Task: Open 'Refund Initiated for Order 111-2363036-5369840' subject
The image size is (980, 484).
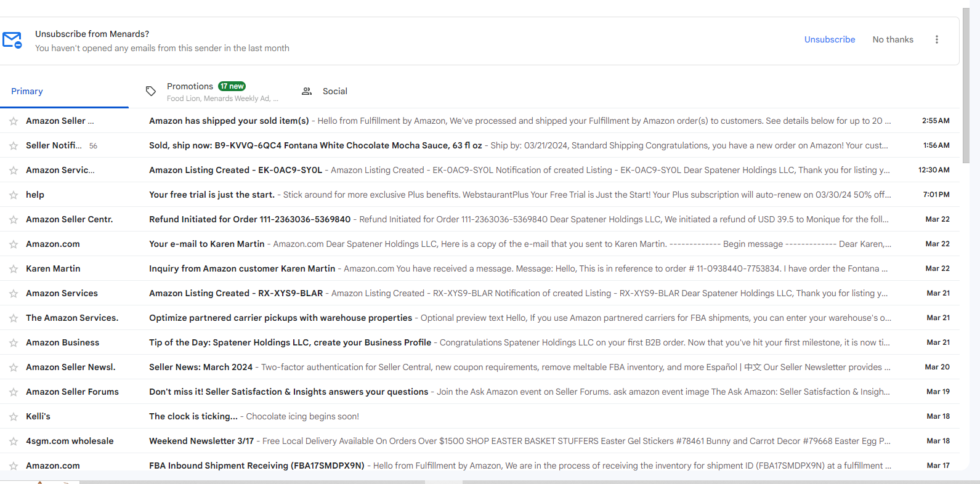Action: pos(250,219)
